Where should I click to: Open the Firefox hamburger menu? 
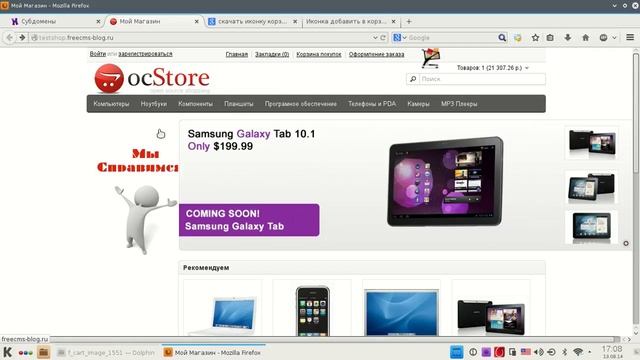(x=630, y=38)
